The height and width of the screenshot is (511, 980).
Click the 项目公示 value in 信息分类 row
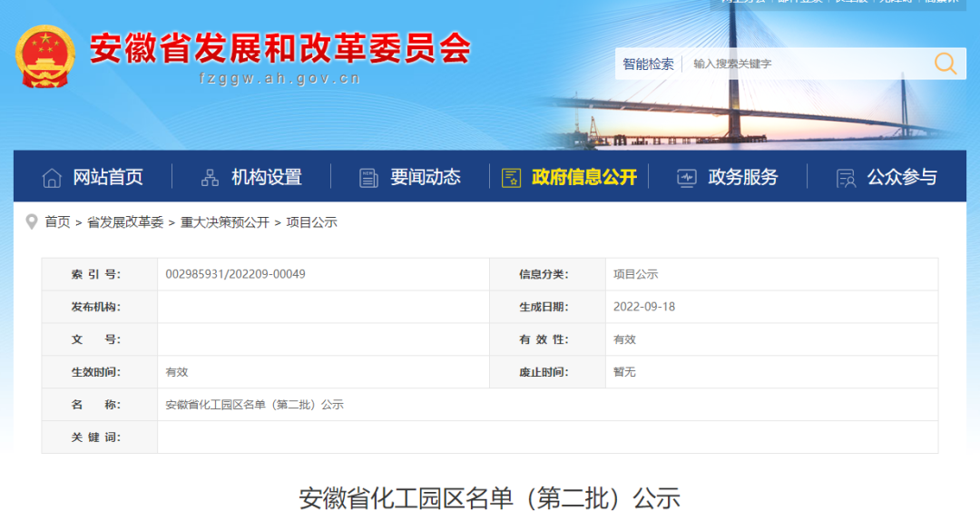pos(635,274)
